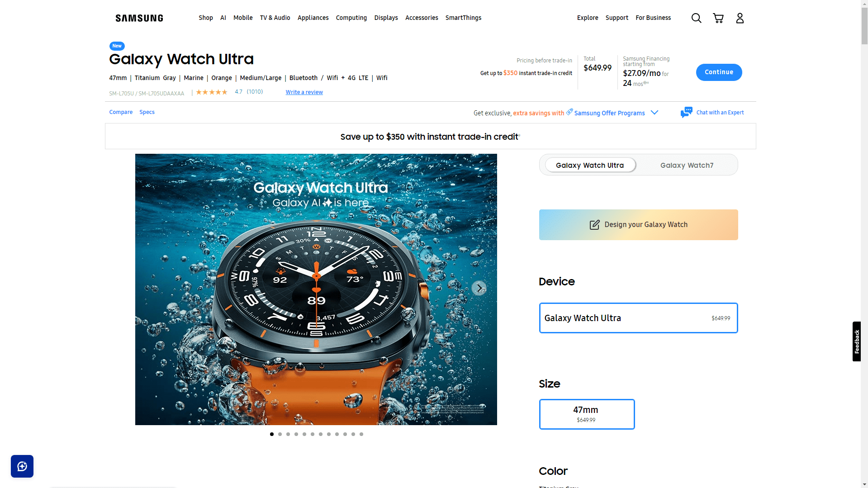The height and width of the screenshot is (488, 868).
Task: Click the New badge
Action: (x=117, y=46)
